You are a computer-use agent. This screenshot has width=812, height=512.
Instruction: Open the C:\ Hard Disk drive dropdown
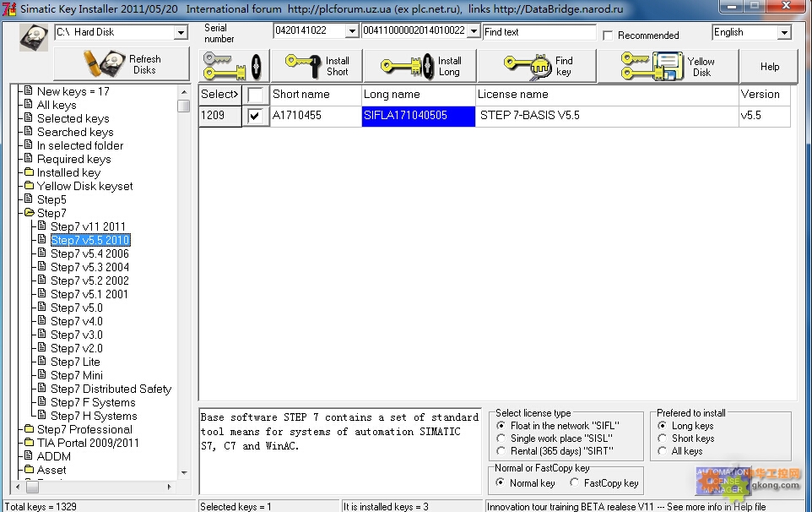pyautogui.click(x=181, y=32)
